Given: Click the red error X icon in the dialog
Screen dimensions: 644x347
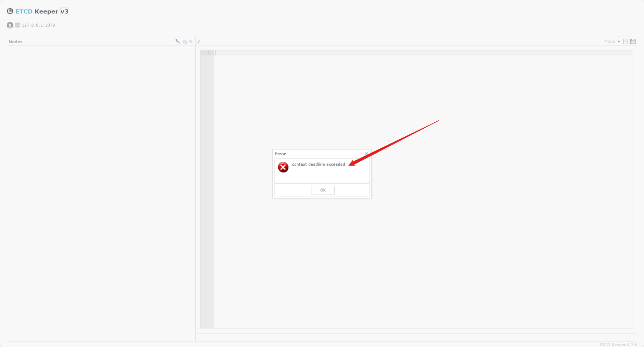Looking at the screenshot, I should pyautogui.click(x=283, y=167).
